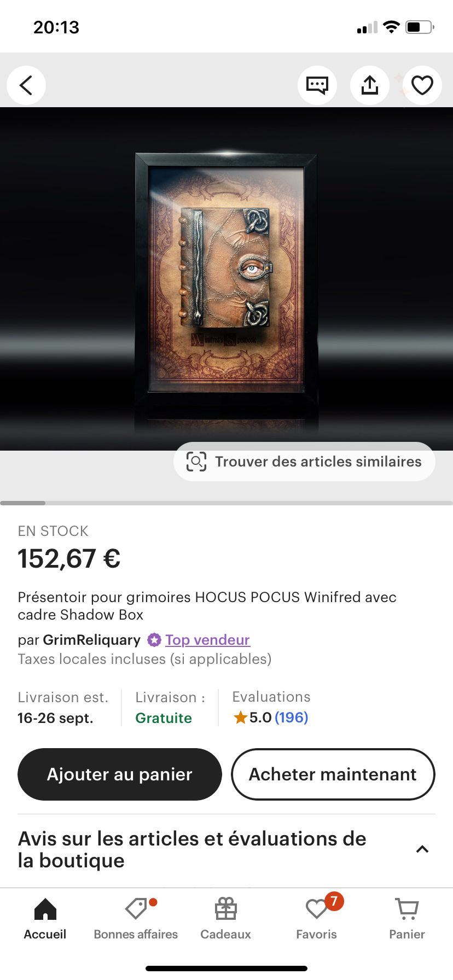This screenshot has height=980, width=453.
Task: Toggle the heart favorite icon
Action: click(422, 85)
